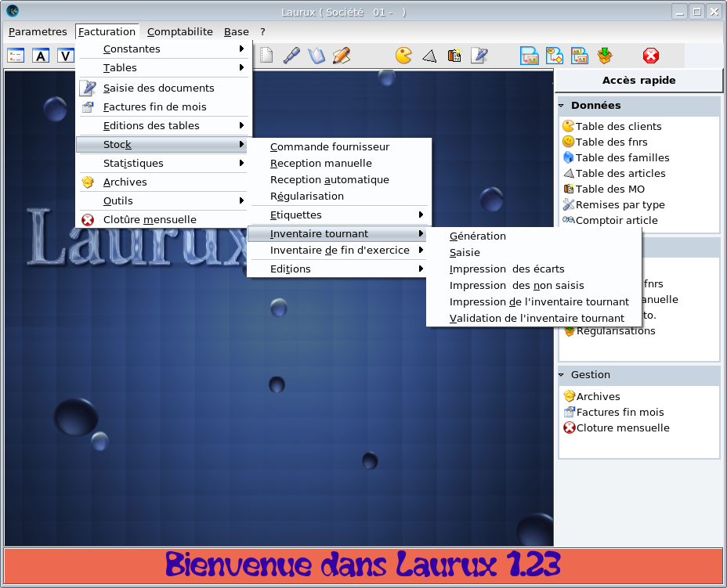The width and height of the screenshot is (727, 588).
Task: Open Archives in the Gestion panel
Action: (592, 397)
